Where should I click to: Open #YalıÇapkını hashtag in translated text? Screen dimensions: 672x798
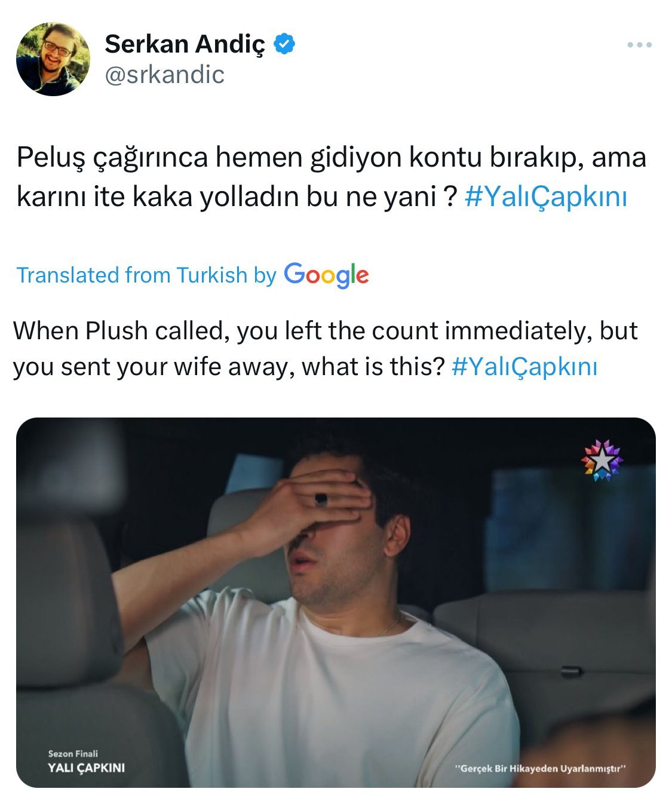(524, 366)
